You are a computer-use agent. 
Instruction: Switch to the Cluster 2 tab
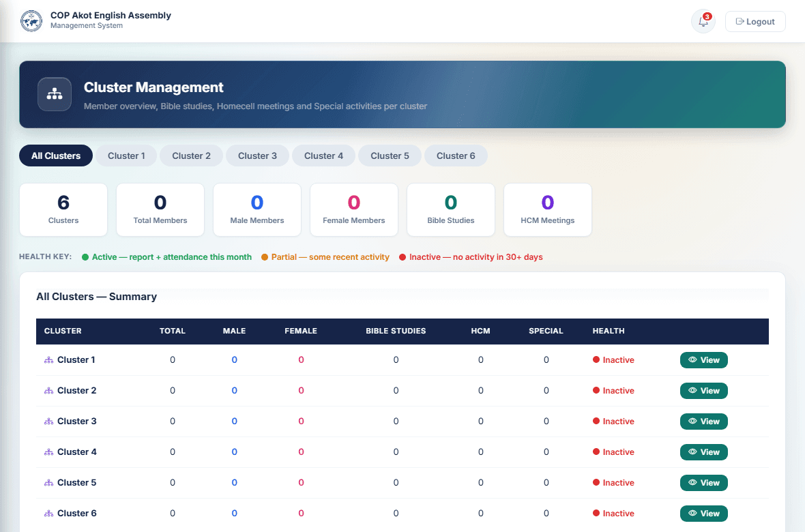pos(191,156)
